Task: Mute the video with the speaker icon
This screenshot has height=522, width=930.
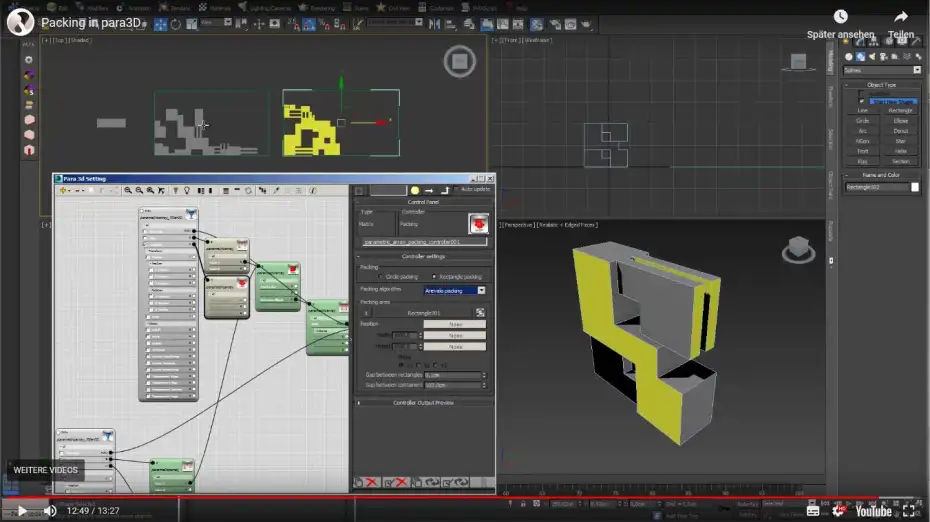Action: coord(50,511)
